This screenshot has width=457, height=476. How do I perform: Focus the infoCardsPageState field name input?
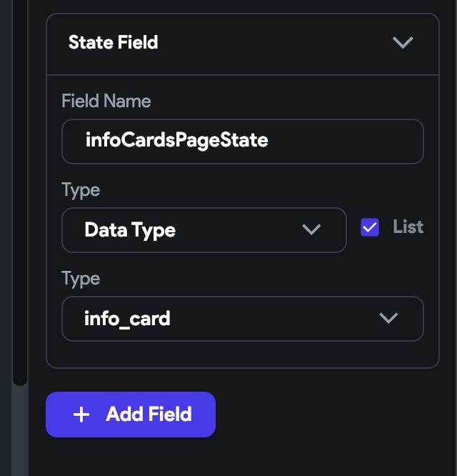click(x=243, y=141)
